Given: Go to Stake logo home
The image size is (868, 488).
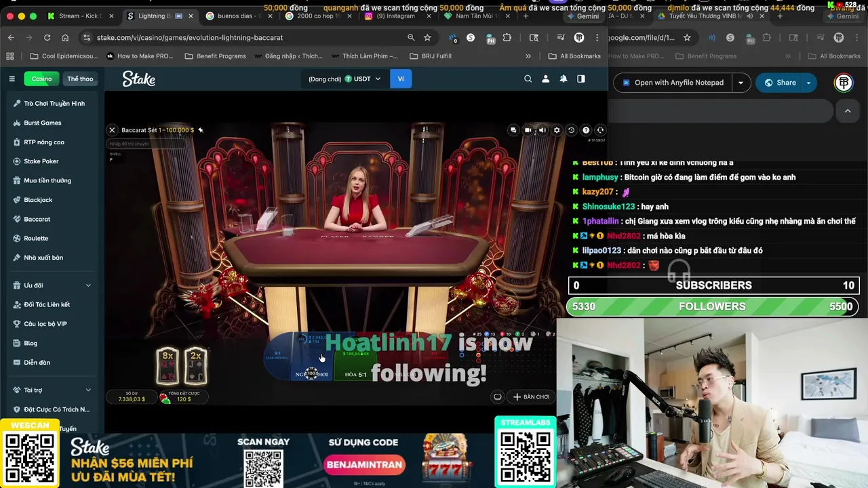Looking at the screenshot, I should coord(138,79).
